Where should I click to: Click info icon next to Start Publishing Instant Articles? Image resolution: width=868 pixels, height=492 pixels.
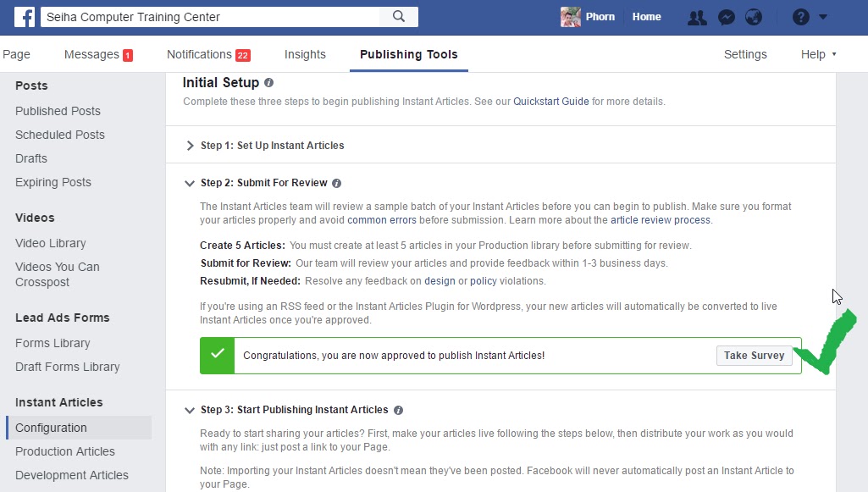(398, 410)
